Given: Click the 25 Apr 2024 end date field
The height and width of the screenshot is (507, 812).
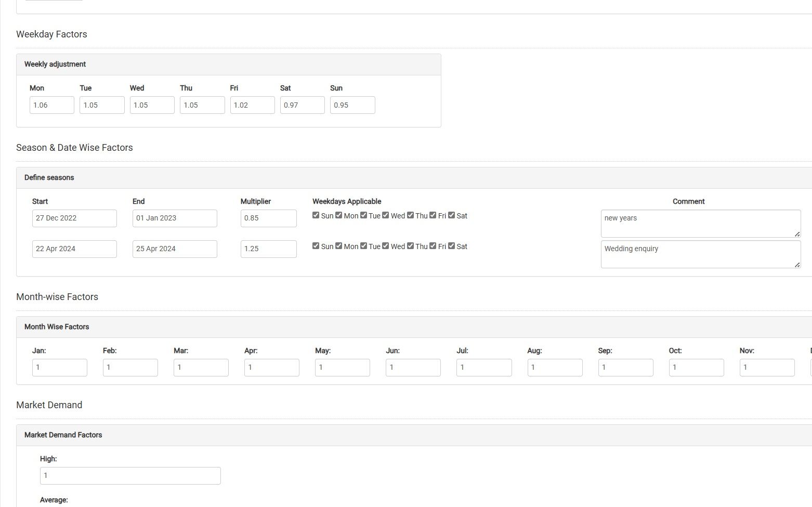Looking at the screenshot, I should click(175, 249).
